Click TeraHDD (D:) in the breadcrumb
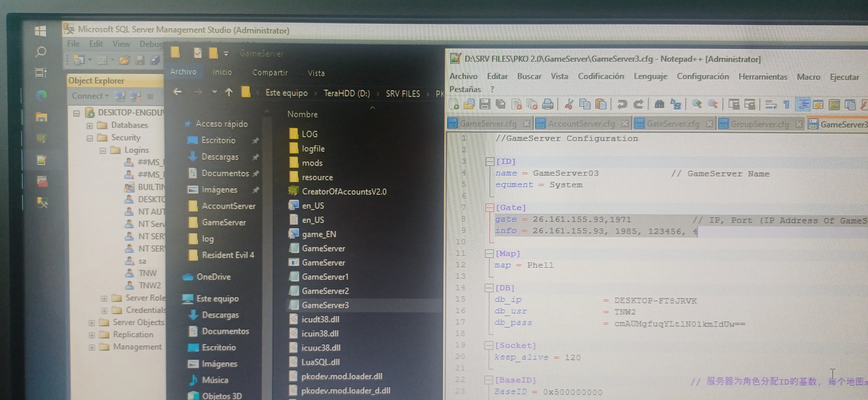This screenshot has width=868, height=400. click(x=346, y=93)
